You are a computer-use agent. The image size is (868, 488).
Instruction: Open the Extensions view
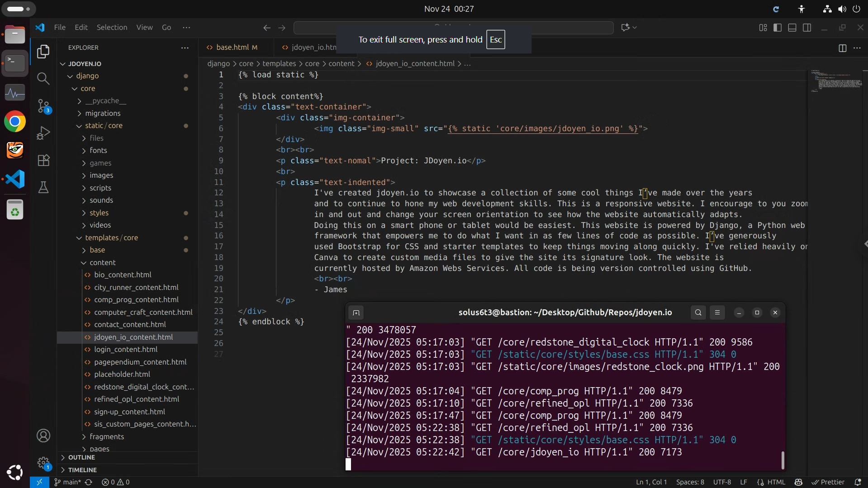click(x=43, y=160)
